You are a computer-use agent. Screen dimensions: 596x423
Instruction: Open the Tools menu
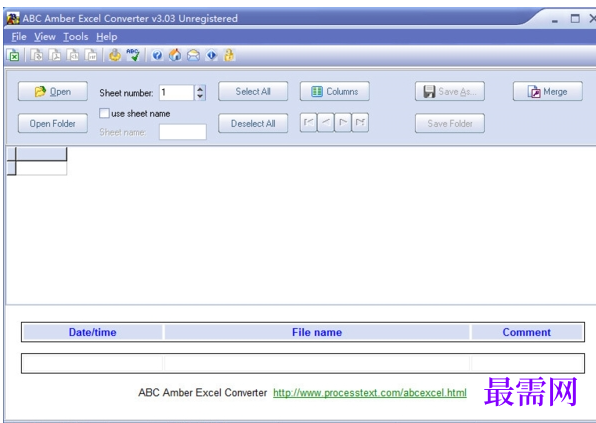point(76,37)
